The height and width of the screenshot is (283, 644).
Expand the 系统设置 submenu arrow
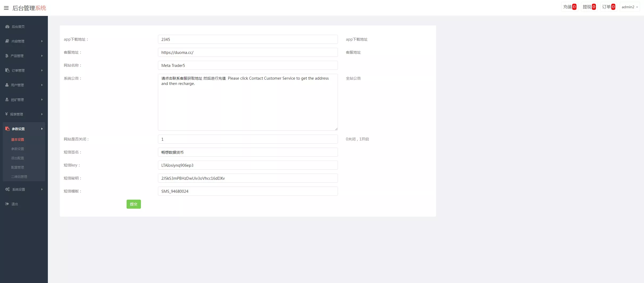42,189
